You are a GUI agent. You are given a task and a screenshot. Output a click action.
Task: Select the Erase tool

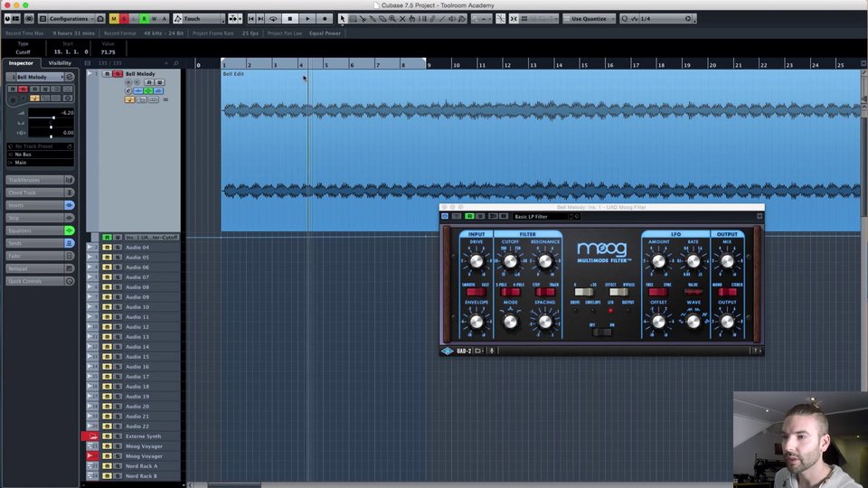(x=382, y=19)
